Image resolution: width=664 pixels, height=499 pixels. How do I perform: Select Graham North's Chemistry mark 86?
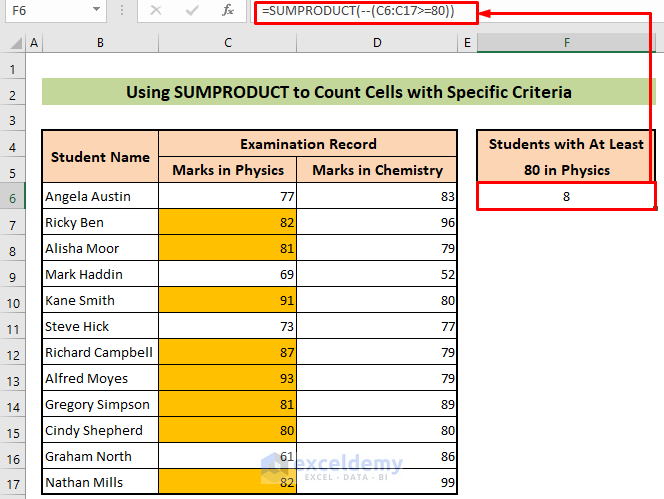(x=377, y=456)
